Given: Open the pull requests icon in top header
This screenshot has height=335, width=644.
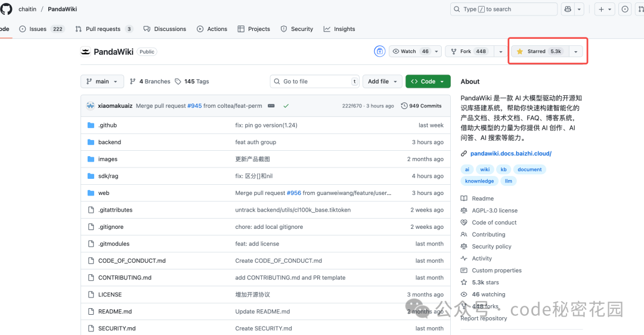Looking at the screenshot, I should click(640, 9).
